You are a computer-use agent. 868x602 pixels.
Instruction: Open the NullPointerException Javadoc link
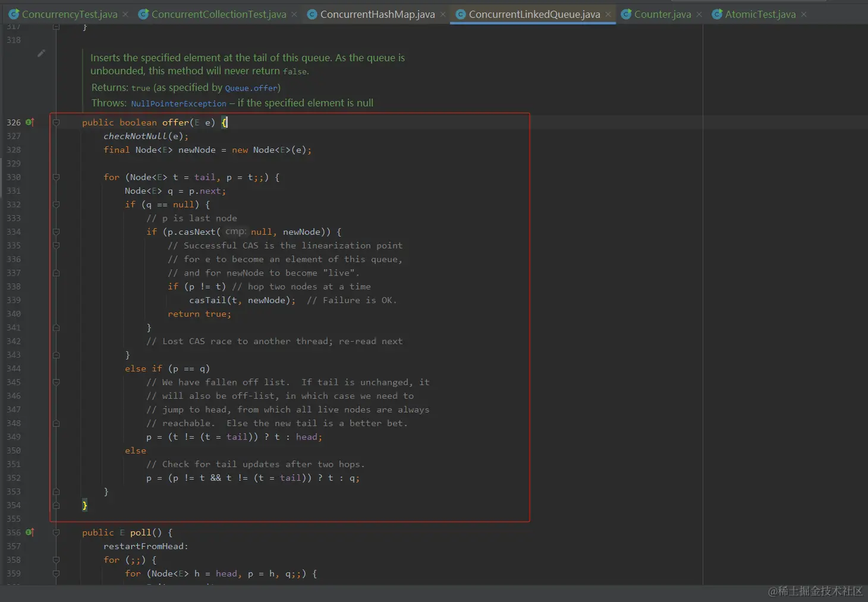click(178, 103)
